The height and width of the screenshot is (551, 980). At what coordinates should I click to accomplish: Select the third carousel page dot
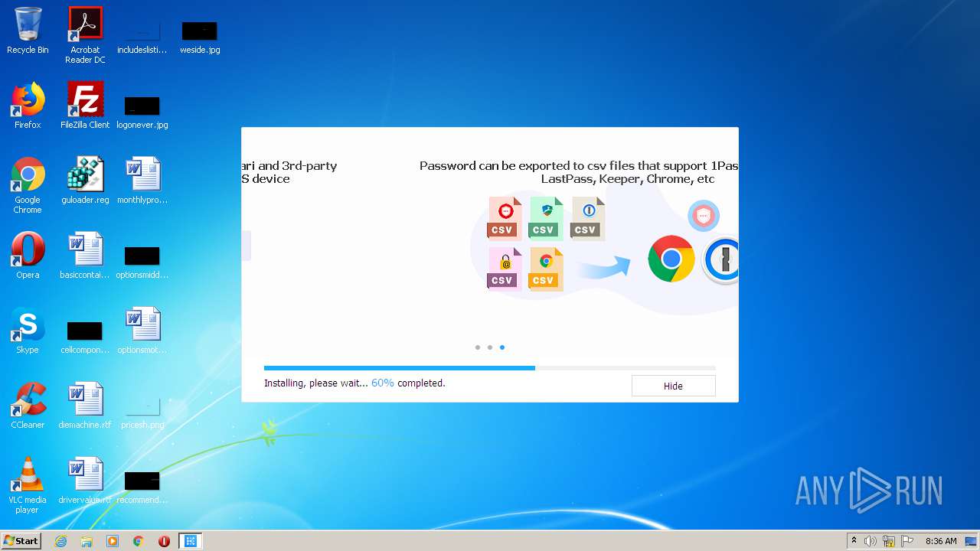pos(502,347)
